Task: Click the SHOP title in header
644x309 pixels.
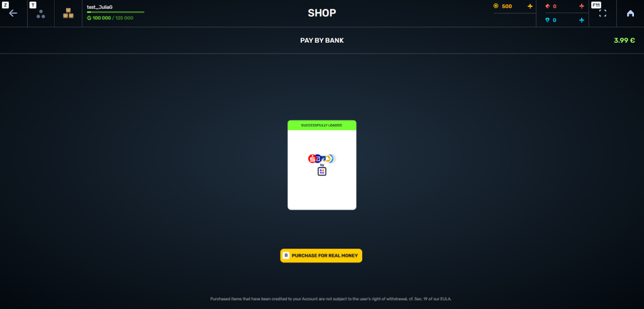Action: (x=322, y=13)
